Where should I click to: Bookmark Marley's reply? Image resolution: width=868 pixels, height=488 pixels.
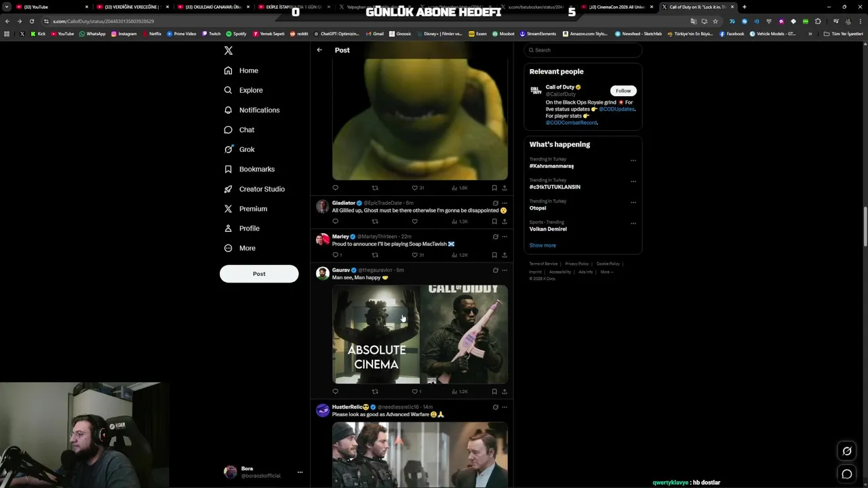tap(494, 255)
